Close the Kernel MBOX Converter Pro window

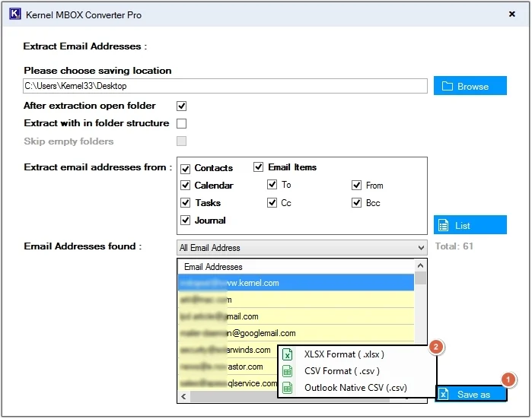click(x=512, y=14)
